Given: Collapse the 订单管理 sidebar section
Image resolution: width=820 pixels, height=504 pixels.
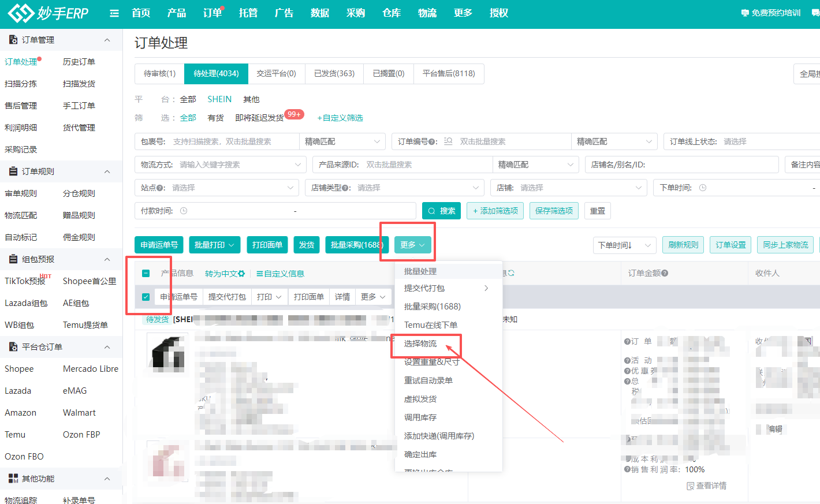Looking at the screenshot, I should (107, 39).
